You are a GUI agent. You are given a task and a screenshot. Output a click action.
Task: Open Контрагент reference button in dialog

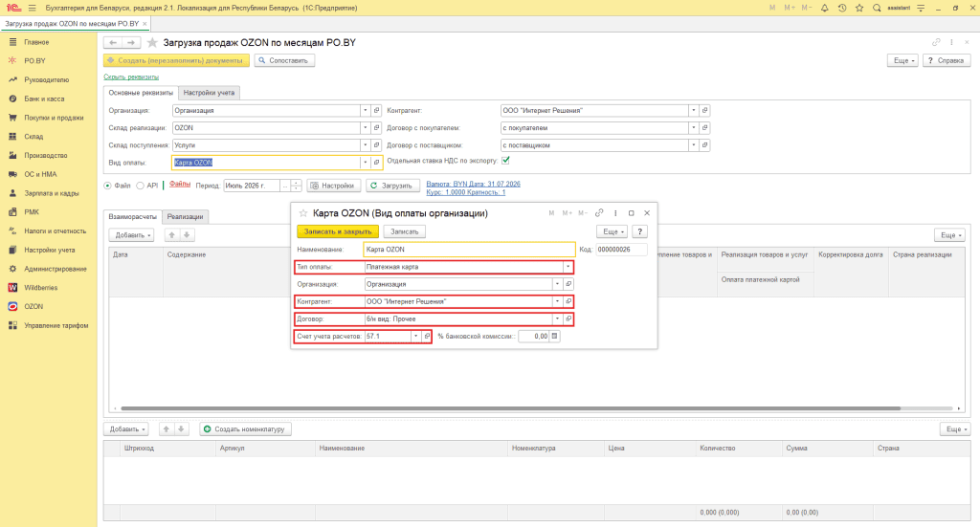[x=568, y=301]
